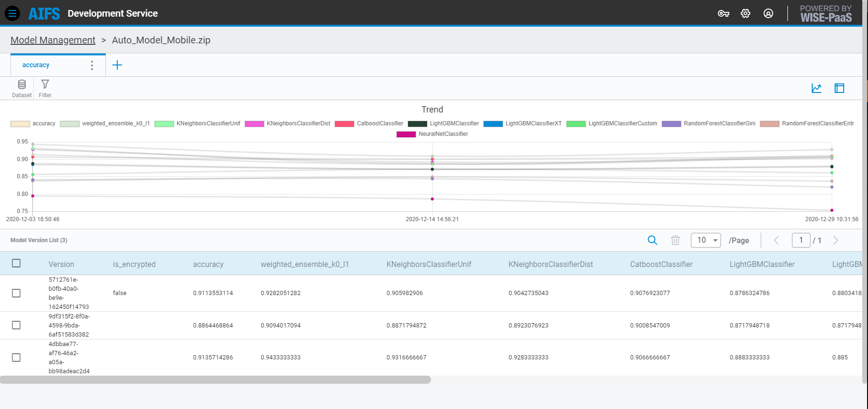
Task: Open the 10 per page dropdown
Action: [x=706, y=240]
